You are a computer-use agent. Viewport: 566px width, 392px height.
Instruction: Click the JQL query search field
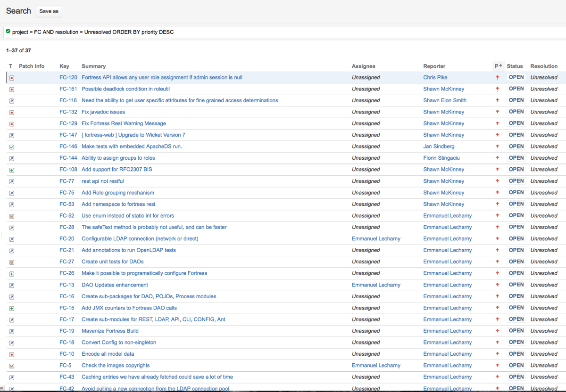click(x=283, y=32)
